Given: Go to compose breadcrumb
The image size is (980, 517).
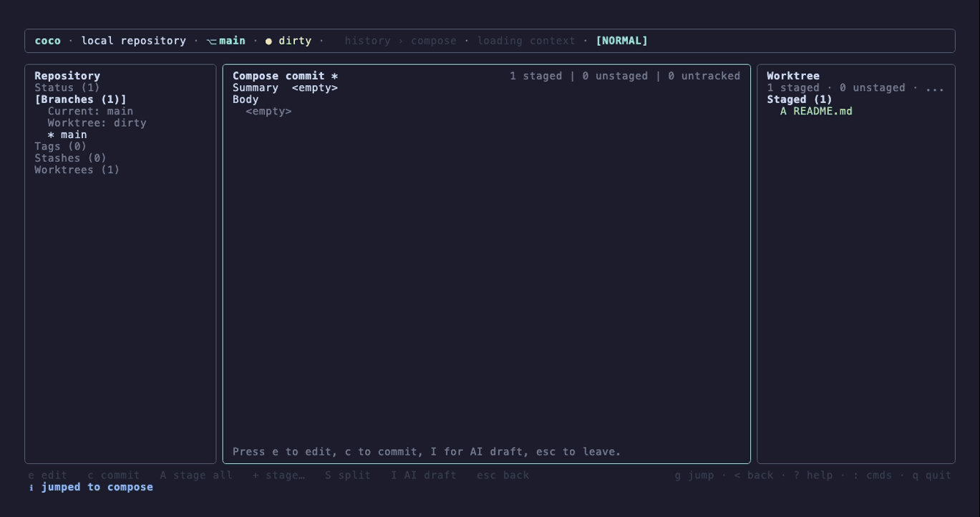Looking at the screenshot, I should tap(434, 41).
